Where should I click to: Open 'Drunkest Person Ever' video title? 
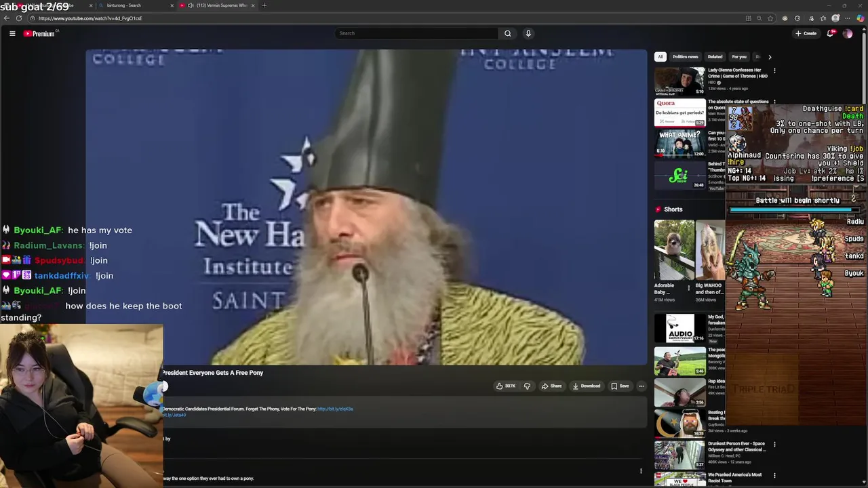[x=736, y=447]
